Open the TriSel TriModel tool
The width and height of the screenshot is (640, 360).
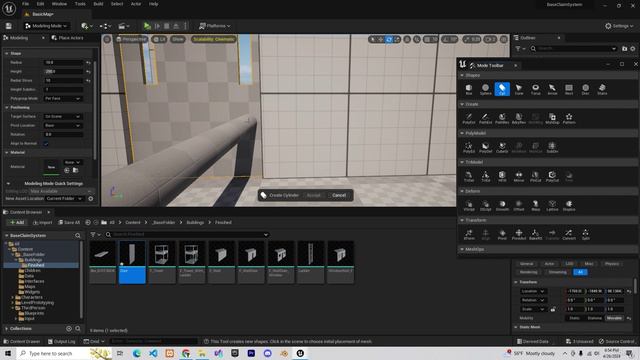[x=469, y=176]
